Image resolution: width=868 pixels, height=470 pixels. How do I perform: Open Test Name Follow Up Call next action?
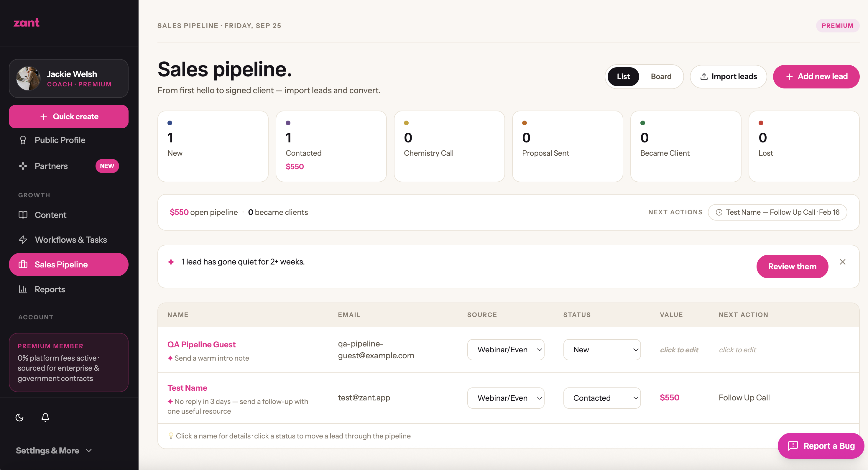(x=777, y=212)
